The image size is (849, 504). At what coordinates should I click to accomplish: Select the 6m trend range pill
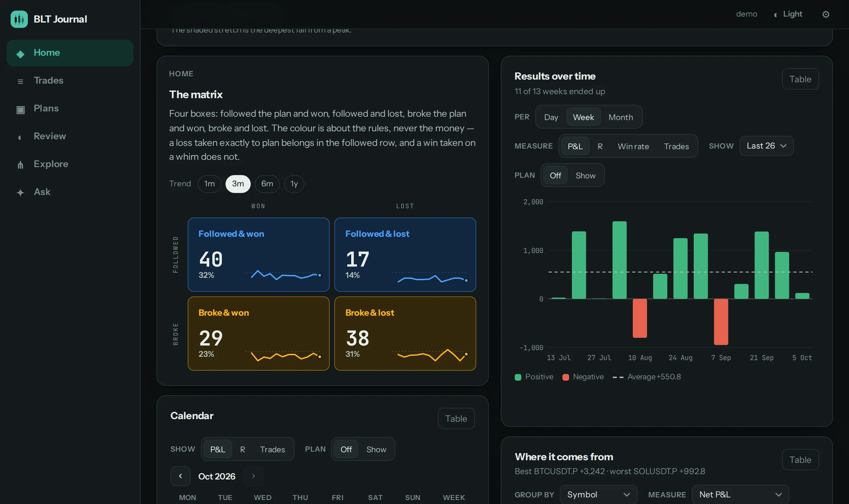[267, 184]
